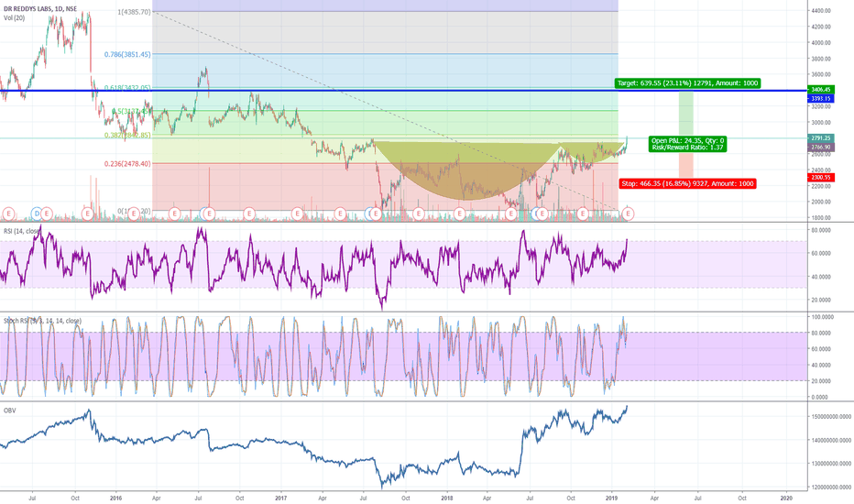Click the 2016 time axis label

pyautogui.click(x=115, y=498)
